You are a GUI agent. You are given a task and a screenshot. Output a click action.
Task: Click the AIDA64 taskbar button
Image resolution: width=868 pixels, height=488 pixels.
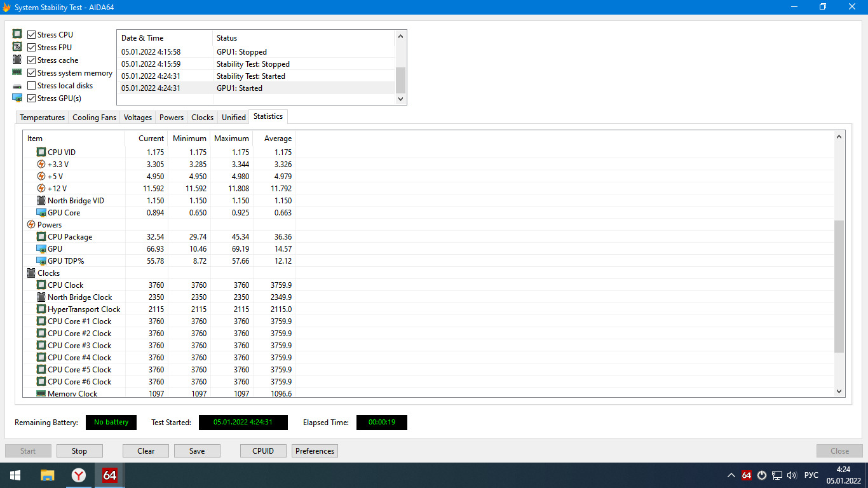[x=110, y=475]
